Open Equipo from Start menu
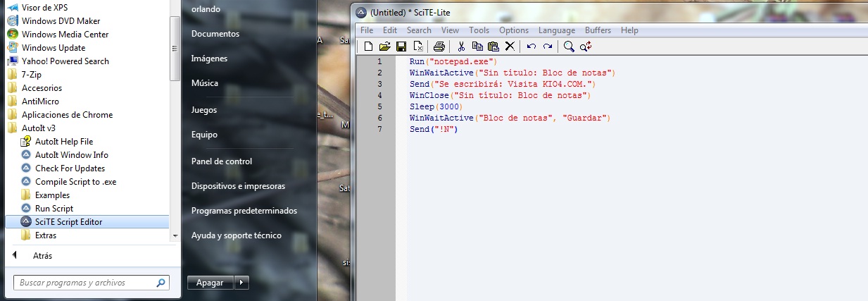 point(205,135)
